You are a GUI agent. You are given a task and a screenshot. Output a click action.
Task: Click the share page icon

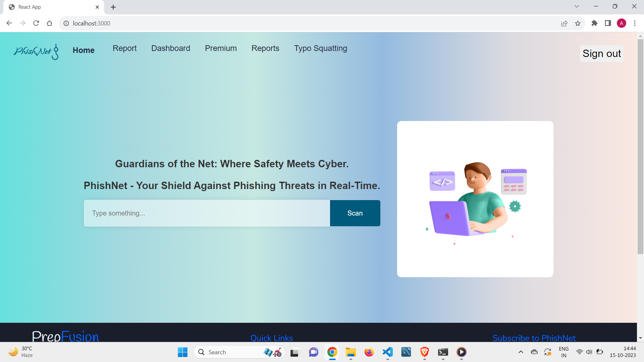click(564, 23)
